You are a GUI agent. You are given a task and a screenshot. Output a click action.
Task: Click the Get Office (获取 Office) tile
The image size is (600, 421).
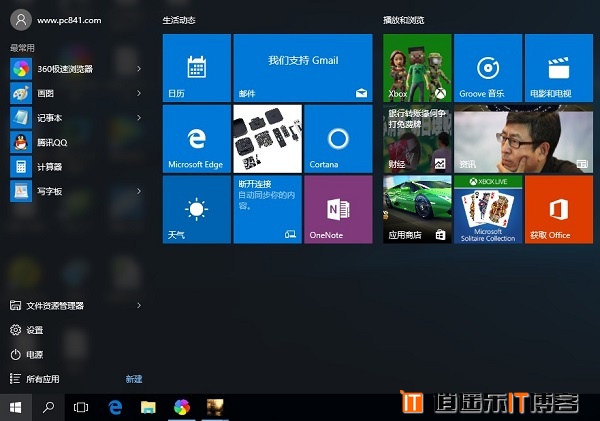click(559, 209)
